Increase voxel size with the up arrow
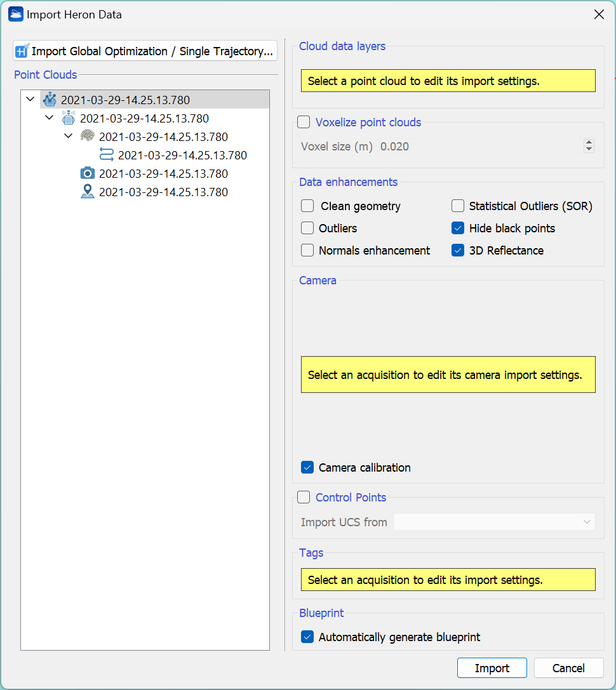The height and width of the screenshot is (690, 616). pyautogui.click(x=589, y=143)
